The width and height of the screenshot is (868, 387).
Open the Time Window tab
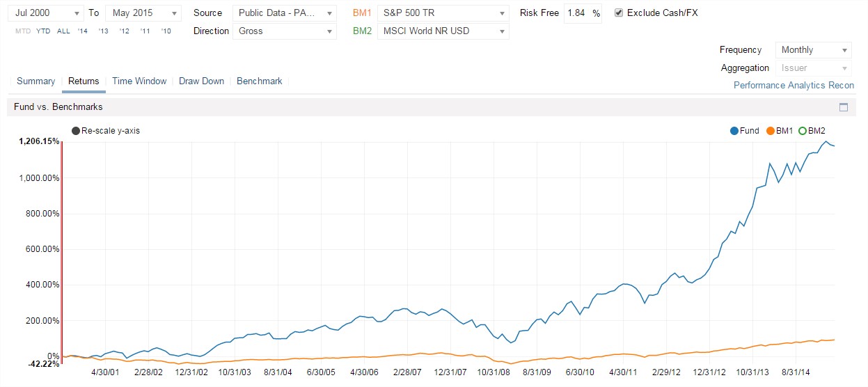click(139, 81)
